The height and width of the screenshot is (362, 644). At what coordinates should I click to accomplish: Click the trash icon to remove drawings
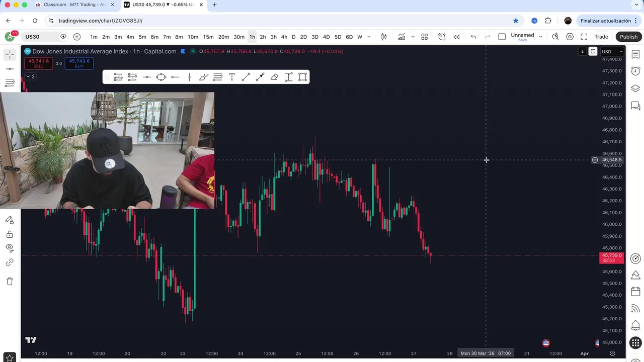(10, 282)
